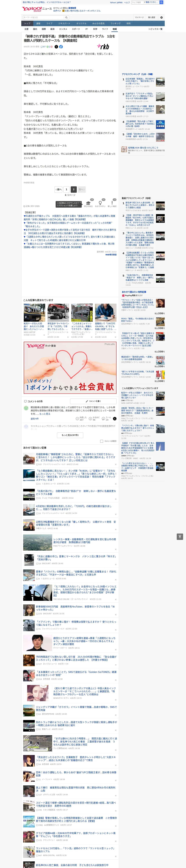Select the ライブ tab in dark navigation bar
This screenshot has height=868, width=186.
49,24
